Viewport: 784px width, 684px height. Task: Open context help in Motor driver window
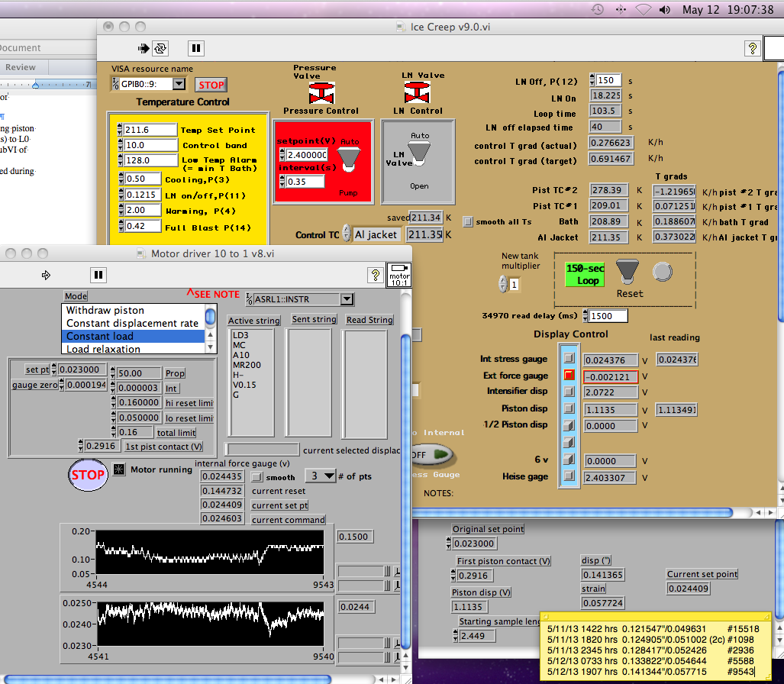pyautogui.click(x=375, y=275)
